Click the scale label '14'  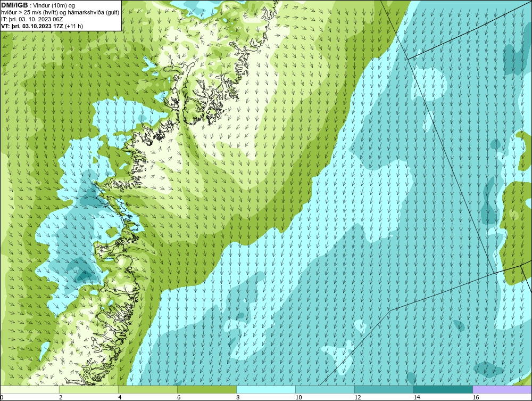pos(417,397)
